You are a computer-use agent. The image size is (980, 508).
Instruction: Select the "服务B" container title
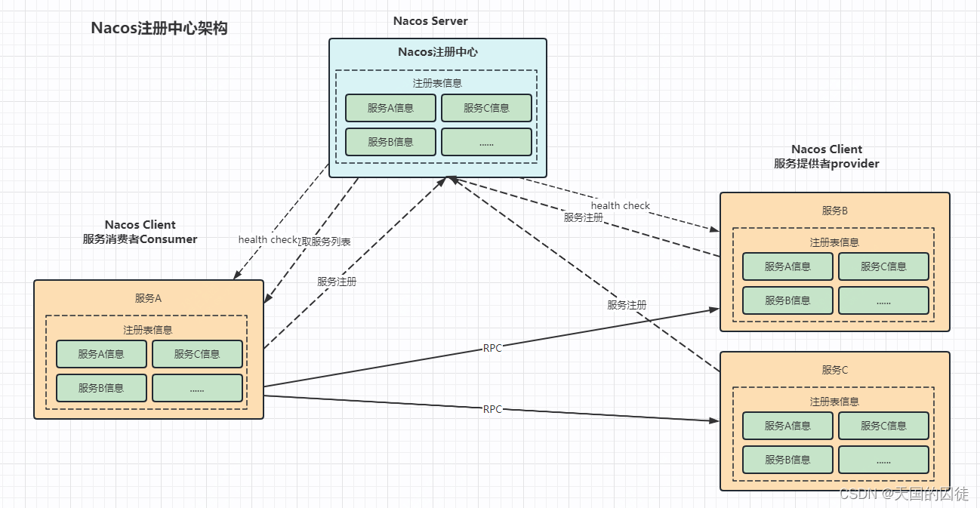coord(835,211)
